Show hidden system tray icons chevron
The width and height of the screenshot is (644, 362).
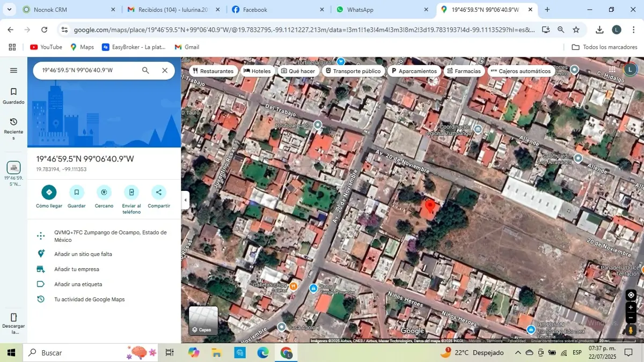[518, 352]
